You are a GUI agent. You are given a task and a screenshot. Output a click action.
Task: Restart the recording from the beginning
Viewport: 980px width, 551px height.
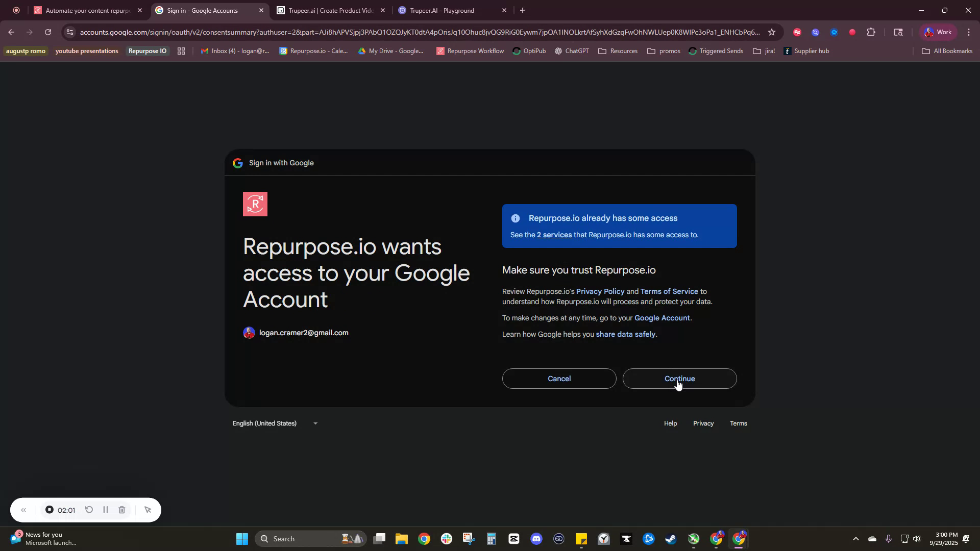89,510
